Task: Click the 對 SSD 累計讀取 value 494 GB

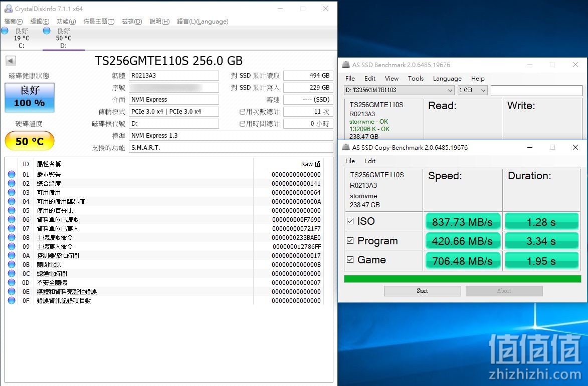Action: point(308,76)
